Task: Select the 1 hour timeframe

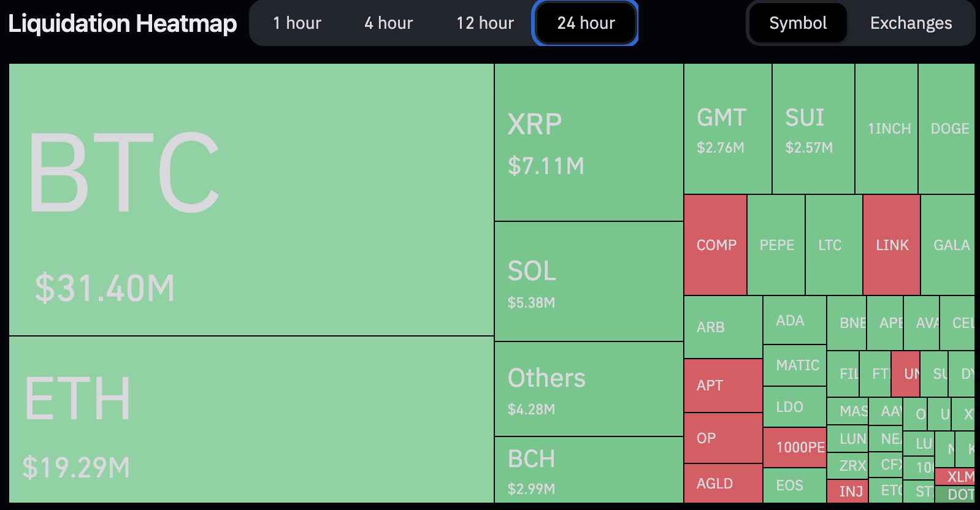Action: pos(297,23)
